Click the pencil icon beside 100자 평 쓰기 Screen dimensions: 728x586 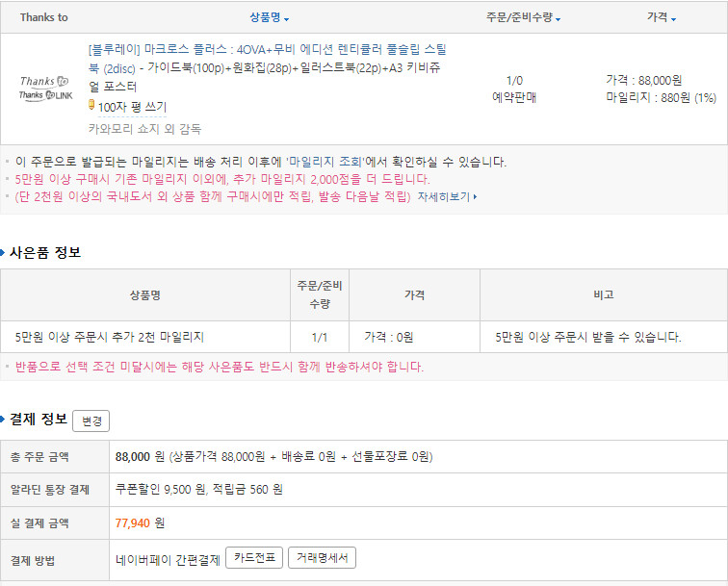pos(91,105)
